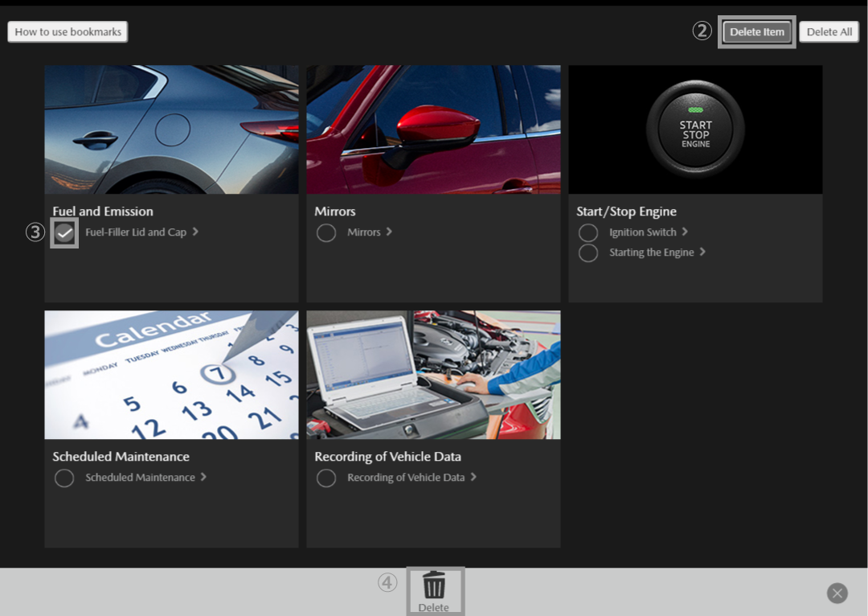
Task: Open the Recording of Vehicle Data link
Action: (406, 478)
